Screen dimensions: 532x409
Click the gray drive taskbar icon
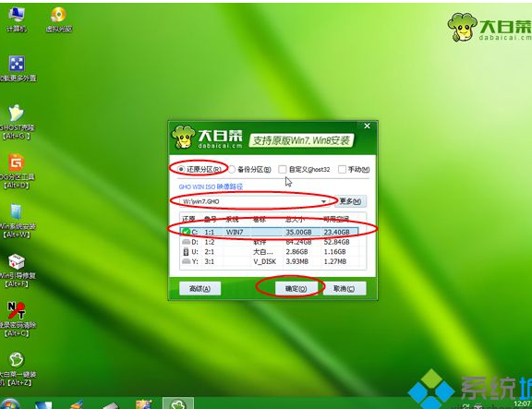[x=111, y=405]
